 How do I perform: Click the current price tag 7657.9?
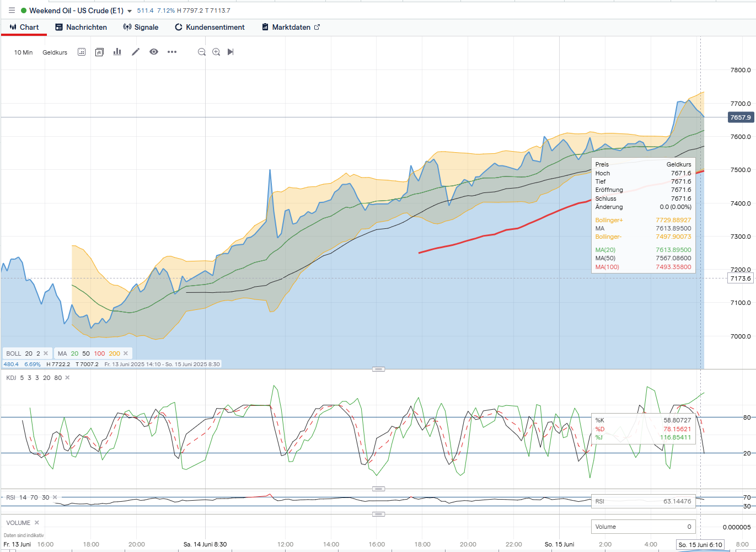[x=741, y=117]
